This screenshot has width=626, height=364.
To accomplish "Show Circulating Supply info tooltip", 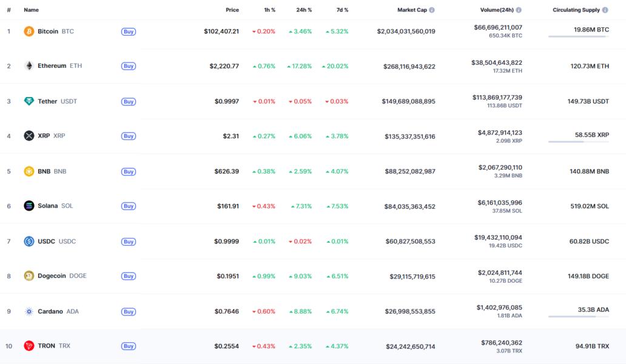I will point(605,10).
